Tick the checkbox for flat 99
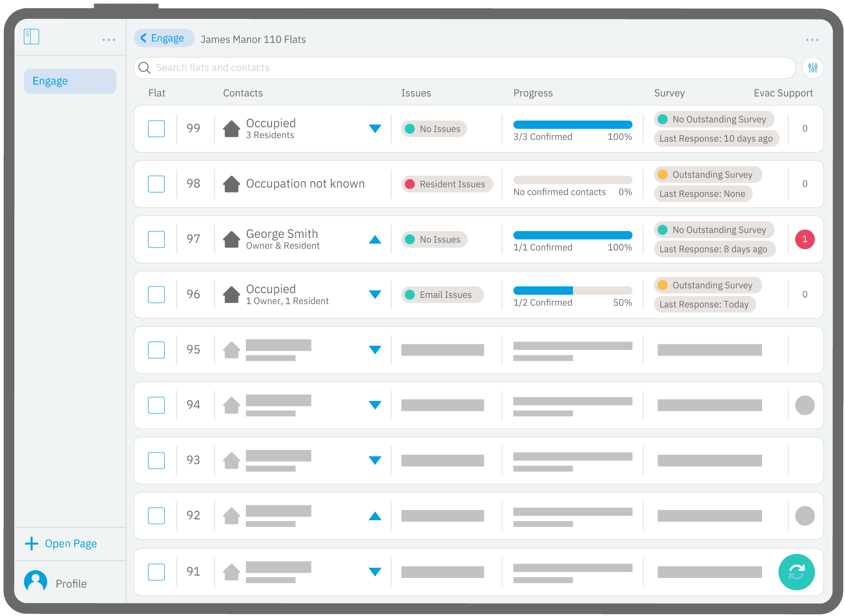 [156, 128]
